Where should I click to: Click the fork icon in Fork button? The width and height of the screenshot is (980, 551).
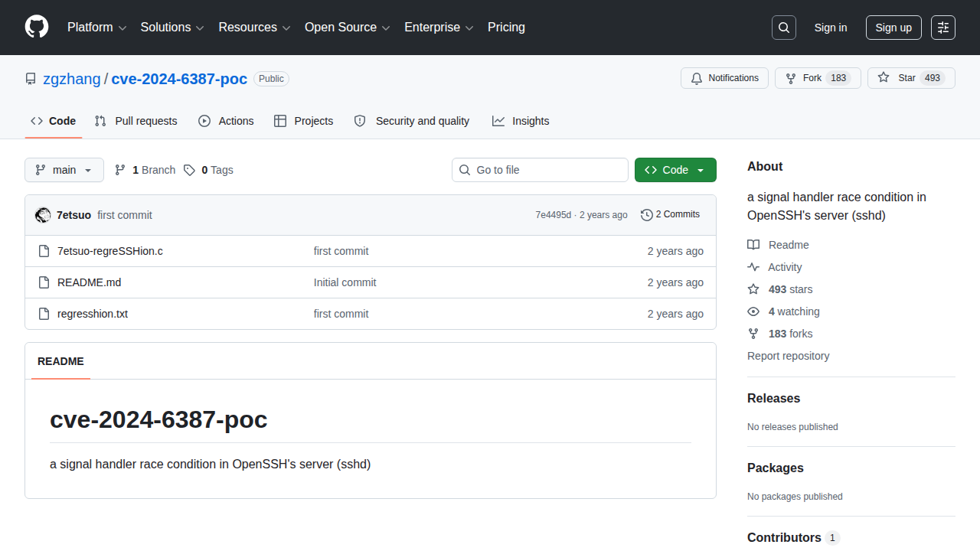pyautogui.click(x=791, y=78)
